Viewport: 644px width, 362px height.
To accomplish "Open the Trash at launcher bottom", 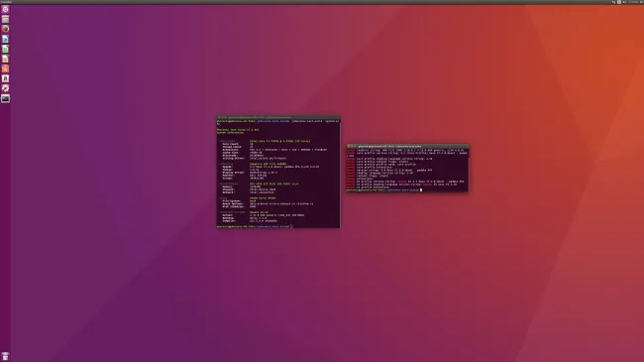I will [x=5, y=356].
